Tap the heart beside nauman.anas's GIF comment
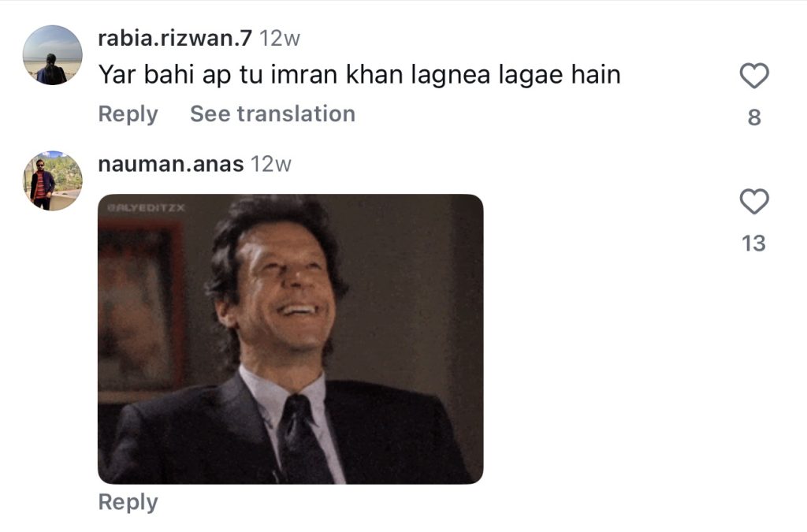 click(754, 201)
